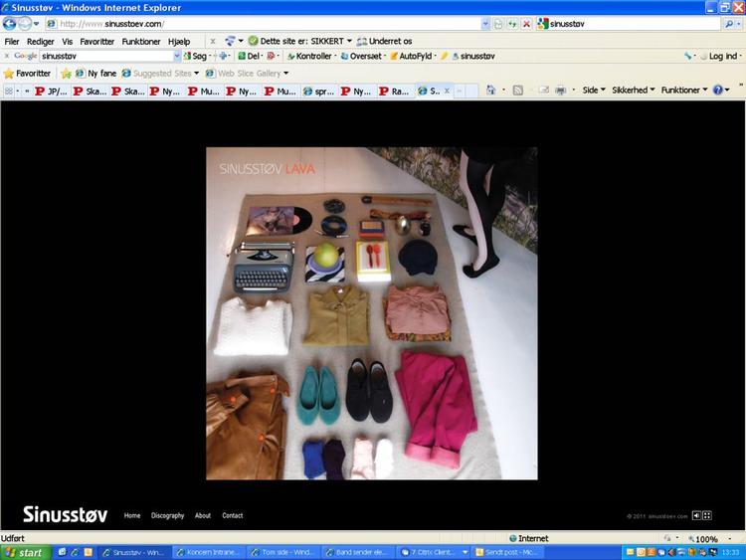The width and height of the screenshot is (746, 560).
Task: Open Home link on Sinusstøv site
Action: pos(132,515)
